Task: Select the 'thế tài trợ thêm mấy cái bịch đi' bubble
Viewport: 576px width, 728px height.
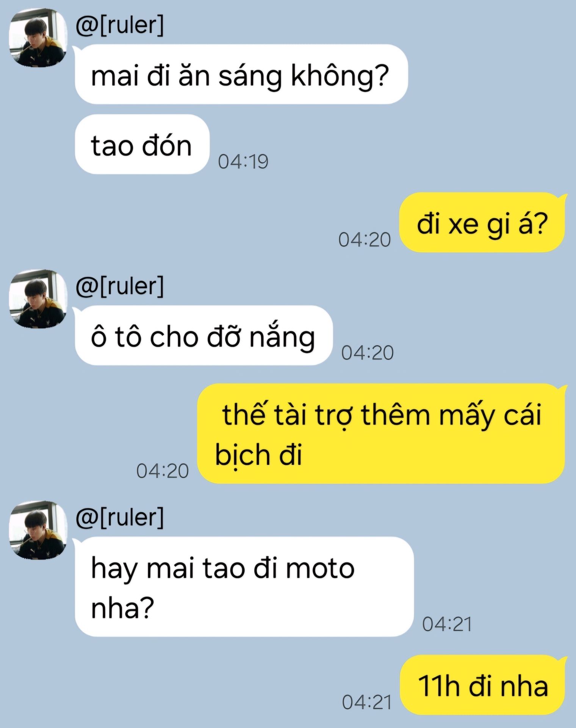Action: coord(381,433)
